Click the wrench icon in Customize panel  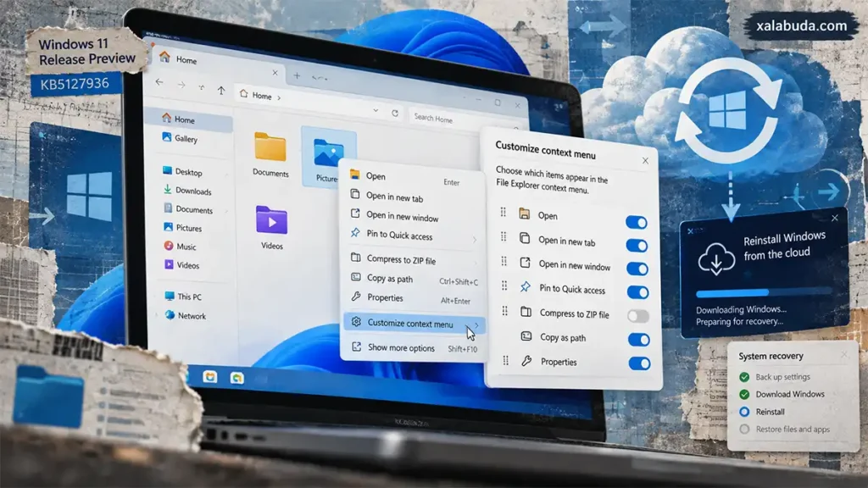(x=526, y=361)
